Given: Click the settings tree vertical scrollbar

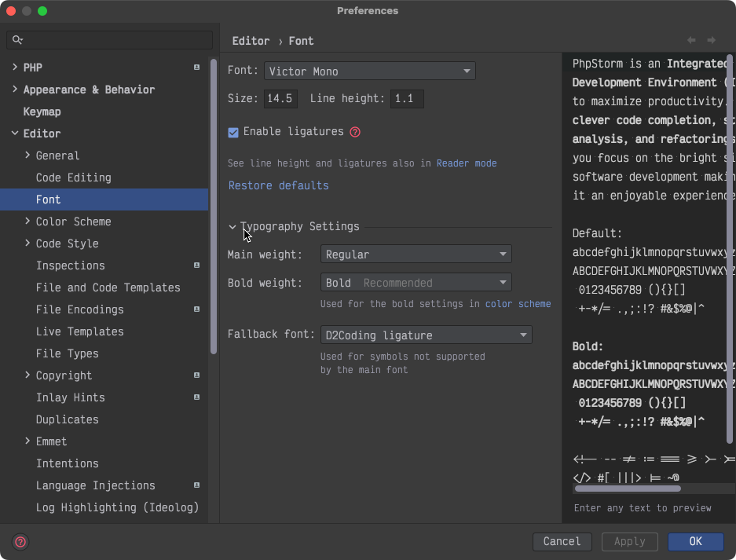Looking at the screenshot, I should point(214,206).
